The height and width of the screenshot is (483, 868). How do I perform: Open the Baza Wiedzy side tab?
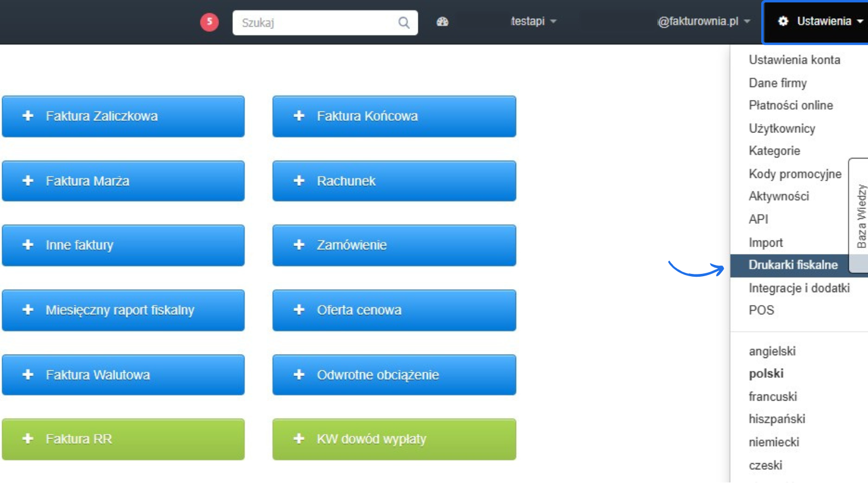[859, 215]
